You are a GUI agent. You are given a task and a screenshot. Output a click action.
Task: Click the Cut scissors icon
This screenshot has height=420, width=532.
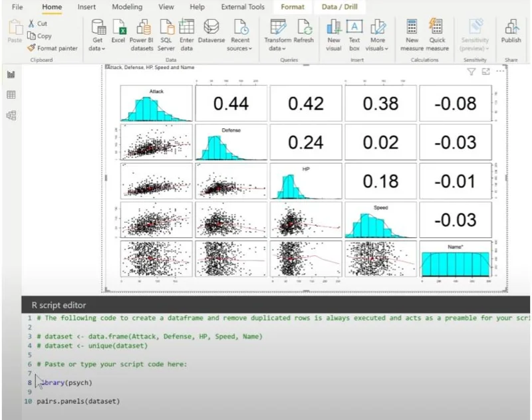(x=31, y=23)
